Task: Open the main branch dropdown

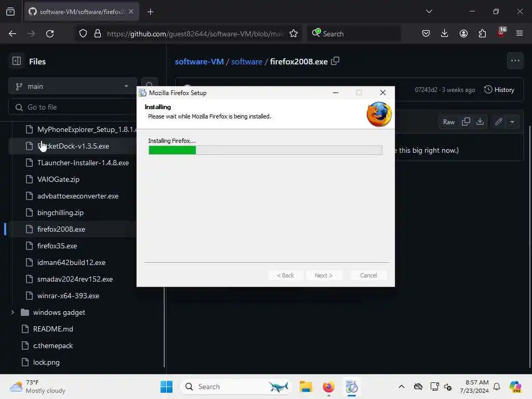Action: 73,87
